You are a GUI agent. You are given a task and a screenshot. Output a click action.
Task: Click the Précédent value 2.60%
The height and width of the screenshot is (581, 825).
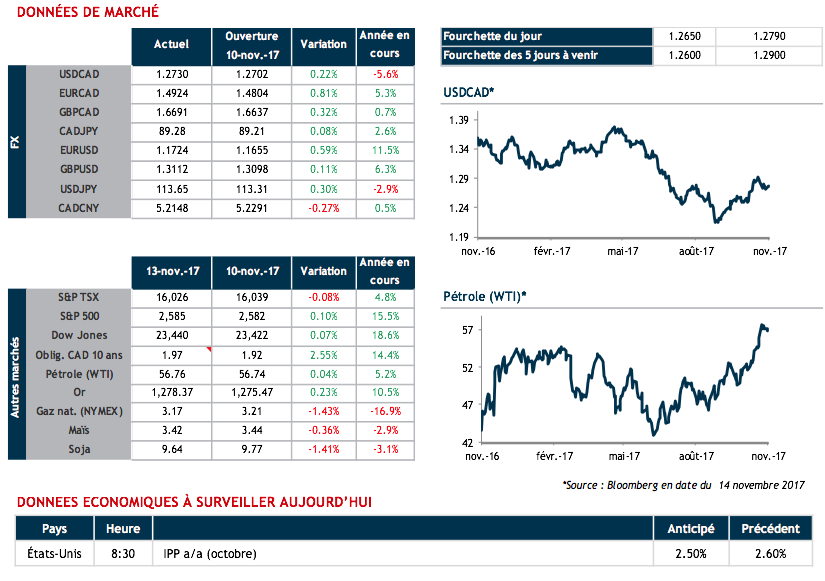[x=771, y=553]
